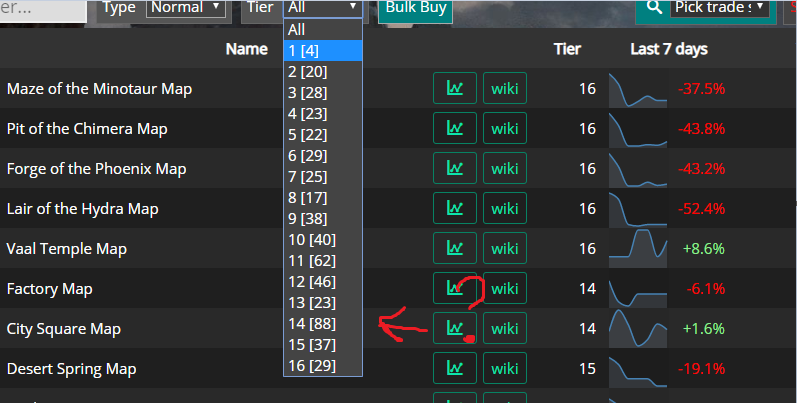Open wiki for Maze of the Minotaur Map

[x=505, y=88]
